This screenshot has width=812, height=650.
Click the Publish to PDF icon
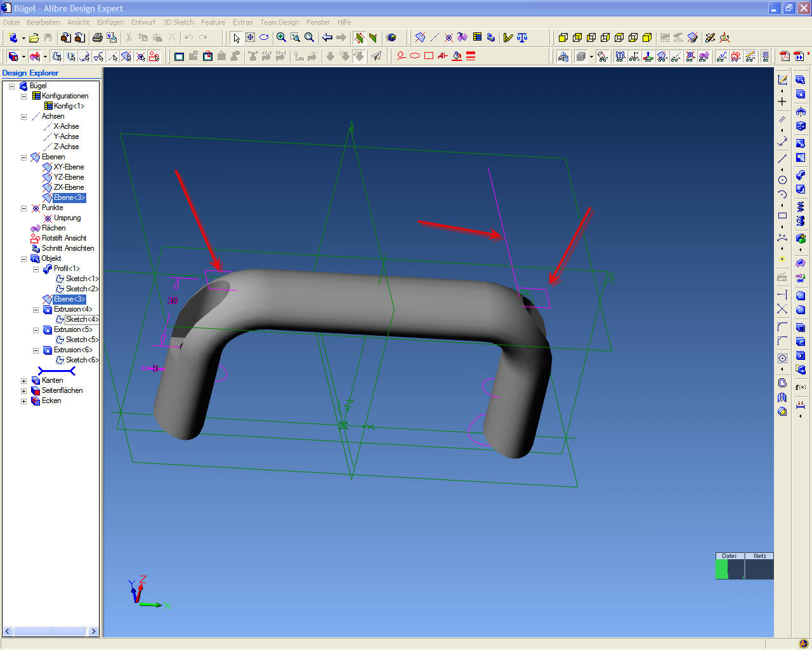785,56
